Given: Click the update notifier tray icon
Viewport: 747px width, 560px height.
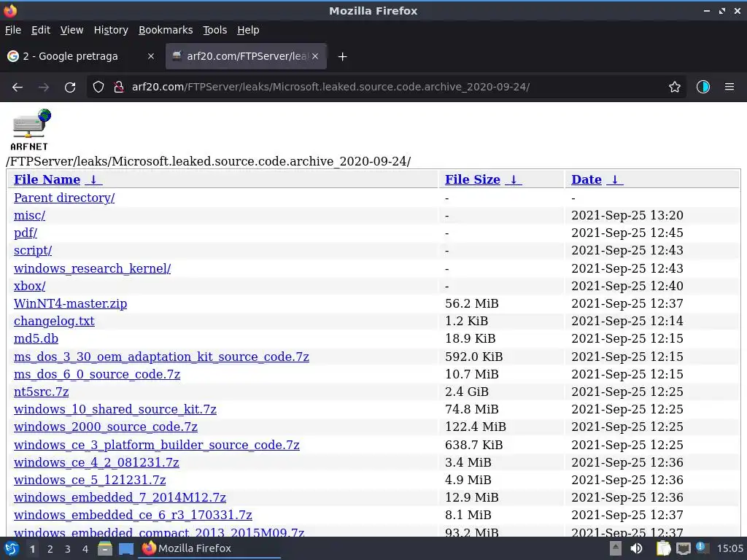Looking at the screenshot, I should 701,548.
